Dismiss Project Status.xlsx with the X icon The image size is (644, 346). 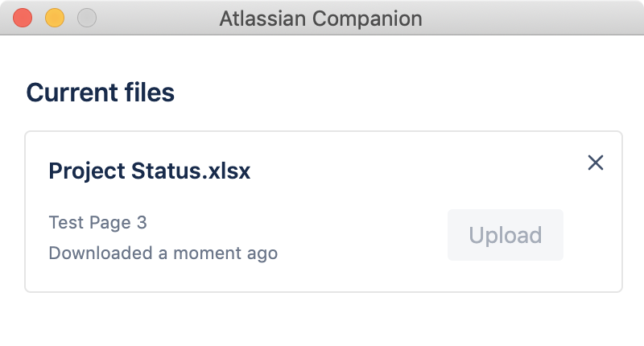pyautogui.click(x=596, y=163)
